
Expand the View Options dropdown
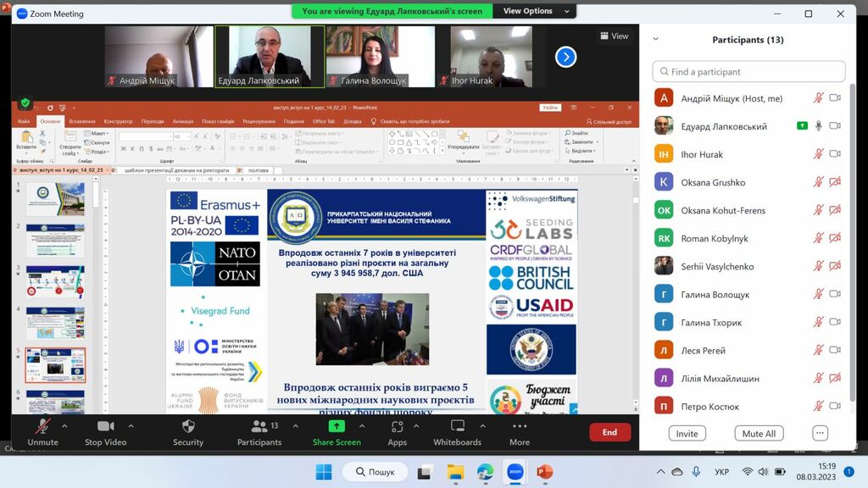(528, 11)
